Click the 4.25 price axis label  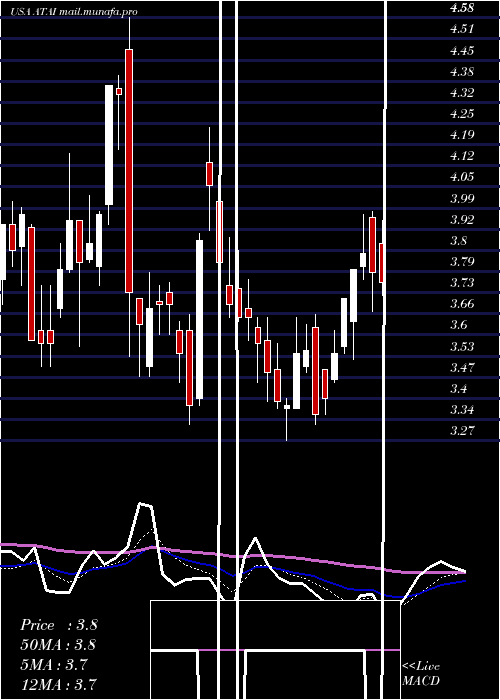click(462, 114)
